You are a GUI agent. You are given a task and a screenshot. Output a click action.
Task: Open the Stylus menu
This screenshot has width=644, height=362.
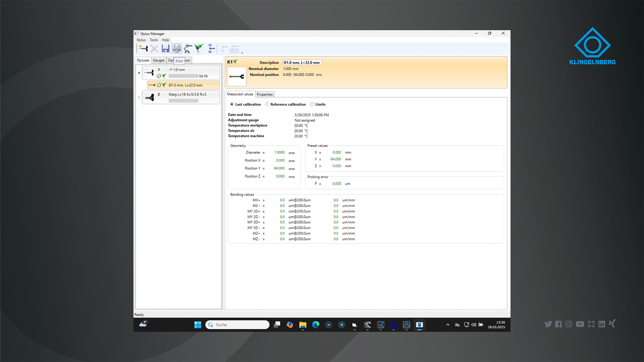[141, 40]
